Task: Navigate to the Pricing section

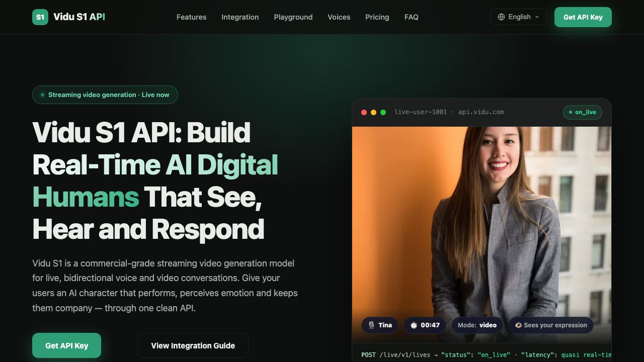Action: pyautogui.click(x=377, y=17)
